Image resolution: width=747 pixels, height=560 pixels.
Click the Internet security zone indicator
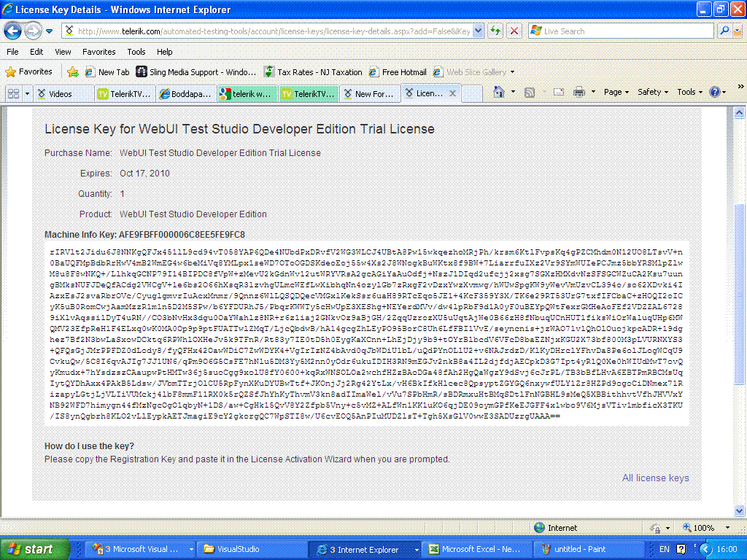click(x=555, y=528)
